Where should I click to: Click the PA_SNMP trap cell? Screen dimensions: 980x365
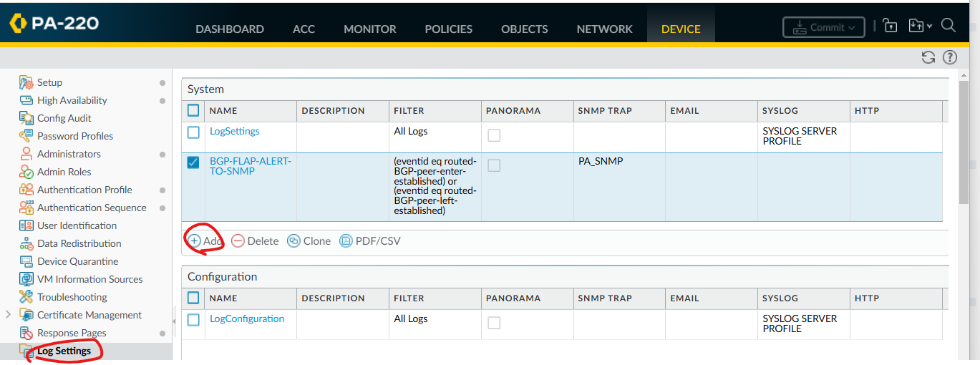point(601,161)
